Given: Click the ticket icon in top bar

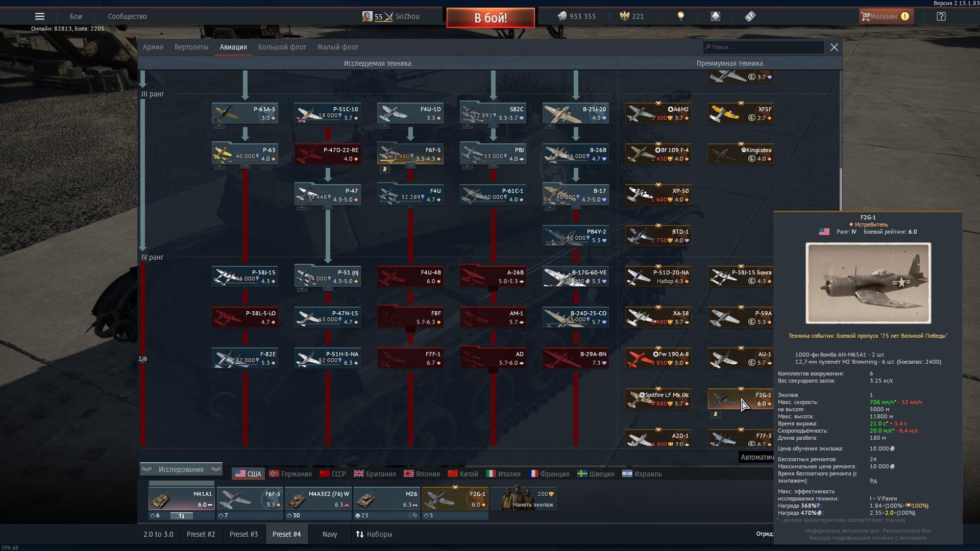Looking at the screenshot, I should point(750,16).
